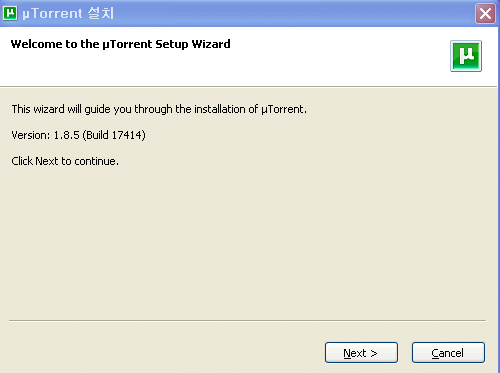Viewport: 500px width, 373px height.
Task: Click the µTorrent 설치 title bar text
Action: [x=68, y=13]
